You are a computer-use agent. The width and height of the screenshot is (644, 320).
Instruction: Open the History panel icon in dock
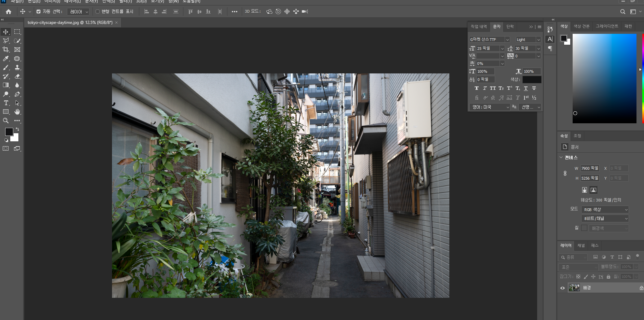click(550, 29)
